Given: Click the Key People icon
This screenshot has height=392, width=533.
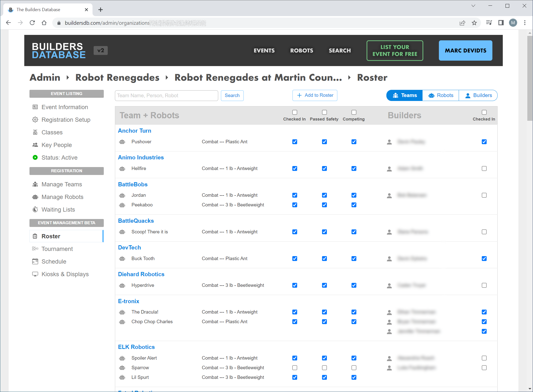Looking at the screenshot, I should click(x=35, y=145).
